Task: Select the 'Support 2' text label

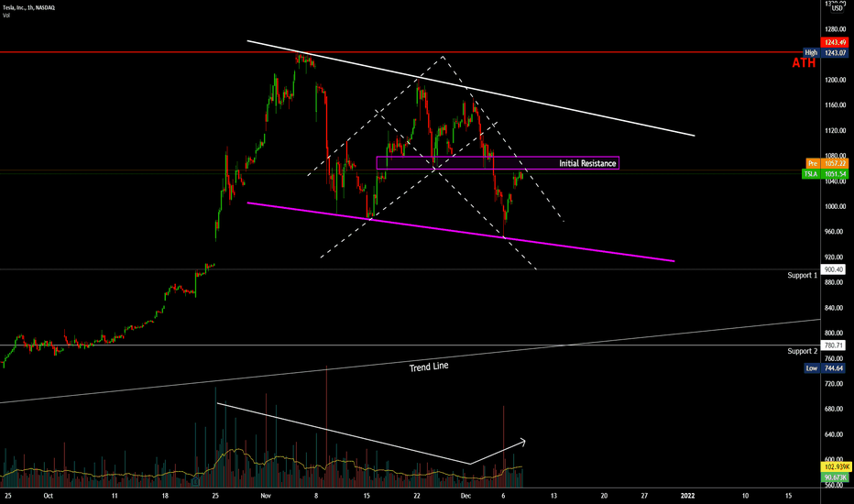Action: 803,352
